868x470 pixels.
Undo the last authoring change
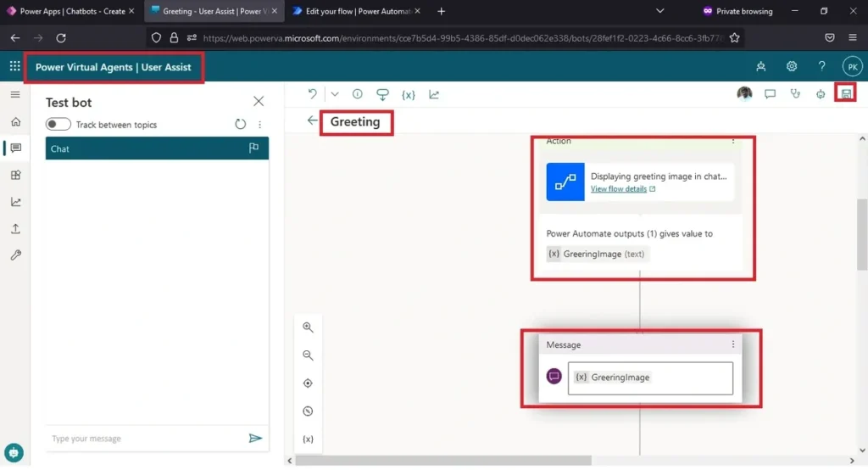pyautogui.click(x=312, y=94)
